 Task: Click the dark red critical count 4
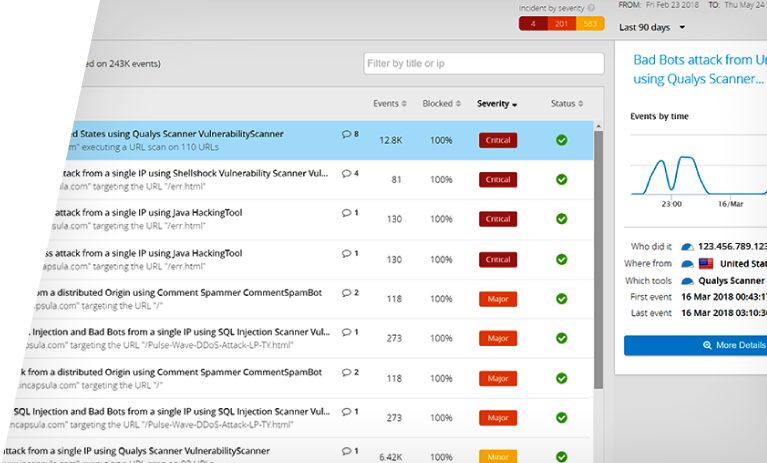532,23
